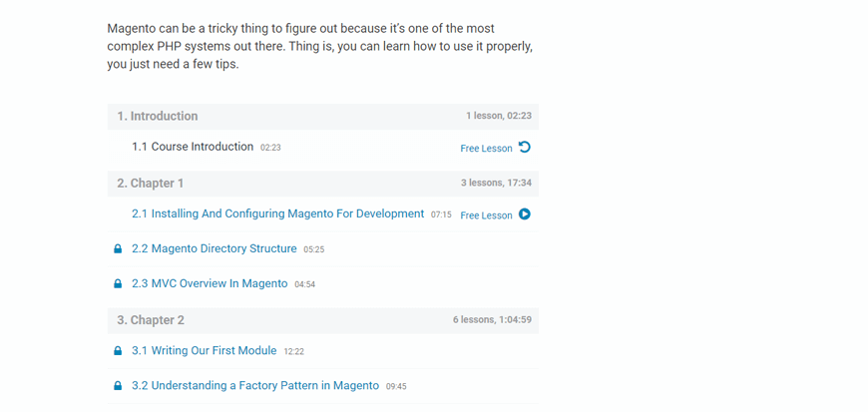The height and width of the screenshot is (412, 868).
Task: Click the lock icon for lesson 2.2
Action: coord(118,249)
